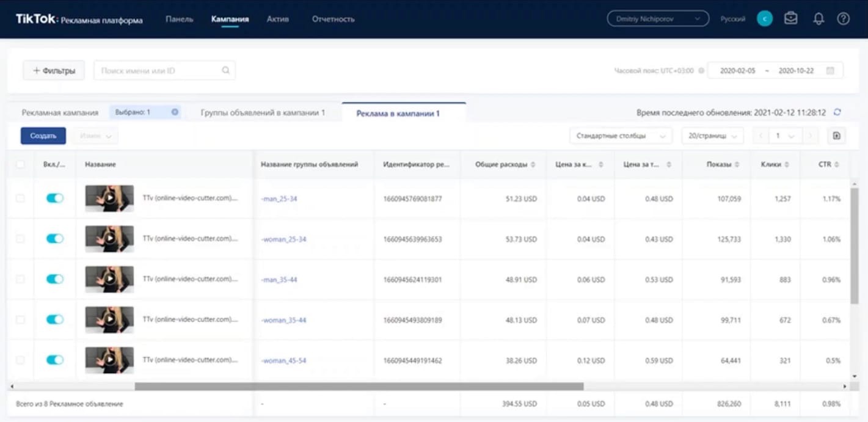Open the calendar icon in date range
This screenshot has height=422, width=868.
point(830,71)
